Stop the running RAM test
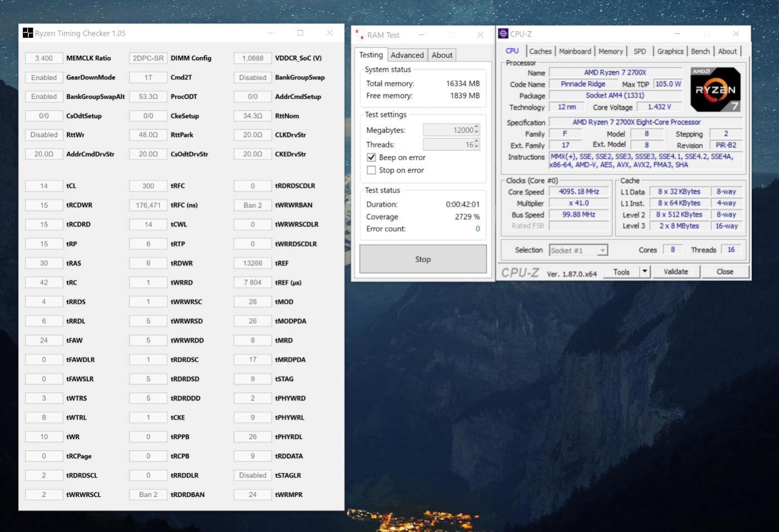Viewport: 779px width, 532px height. pos(423,259)
